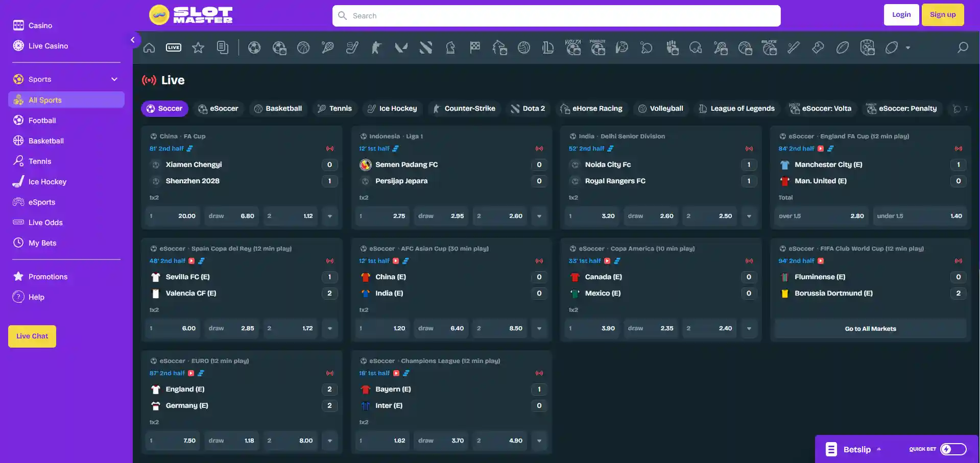
Task: Open stats icon for Xiamen Chengyi match
Action: (x=190, y=149)
